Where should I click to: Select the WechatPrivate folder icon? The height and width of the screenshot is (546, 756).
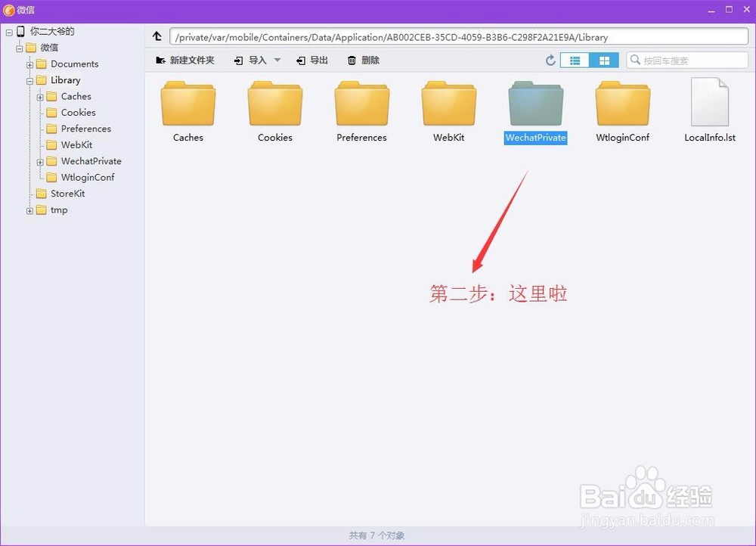click(536, 103)
